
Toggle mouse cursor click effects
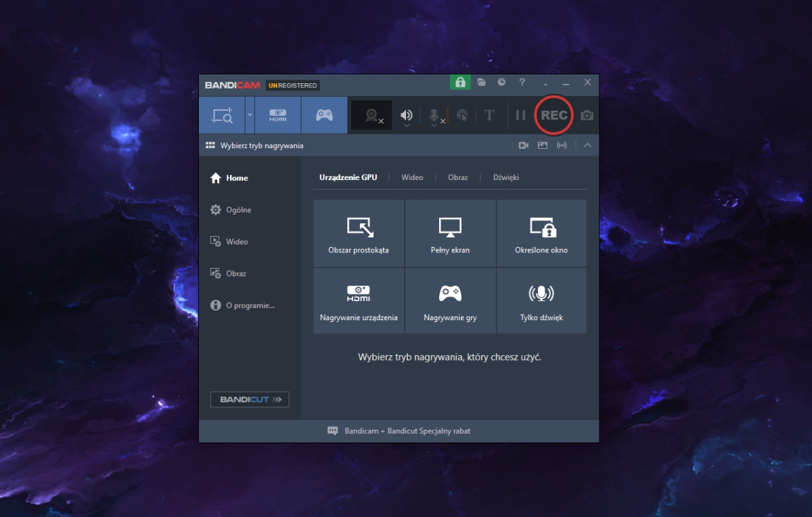[x=462, y=115]
